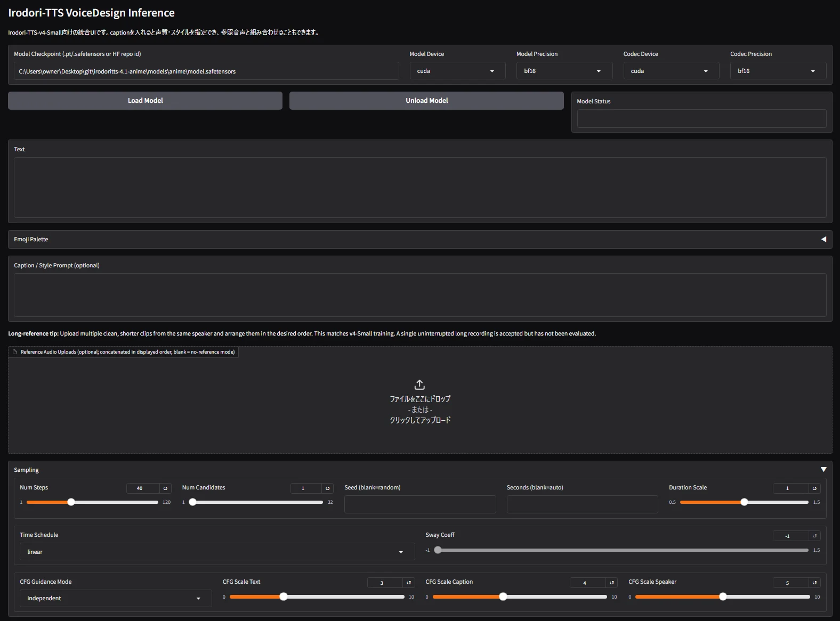
Task: Click the Duration Scale number box
Action: (791, 488)
